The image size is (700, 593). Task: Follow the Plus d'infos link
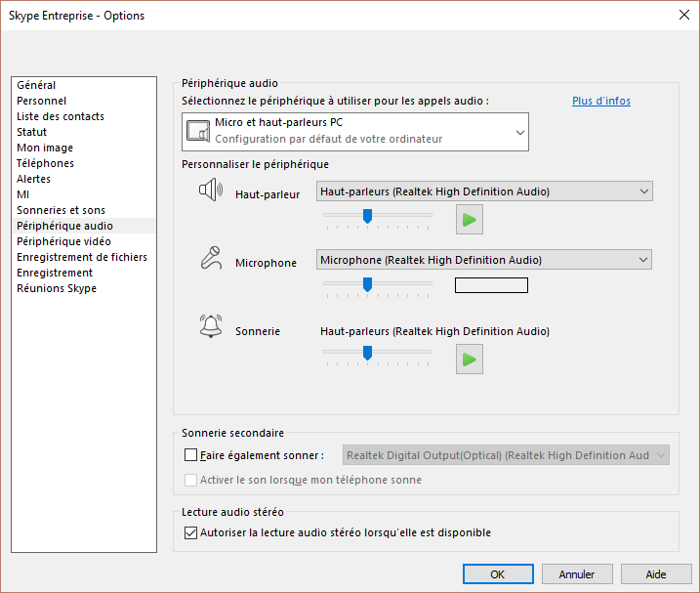600,101
